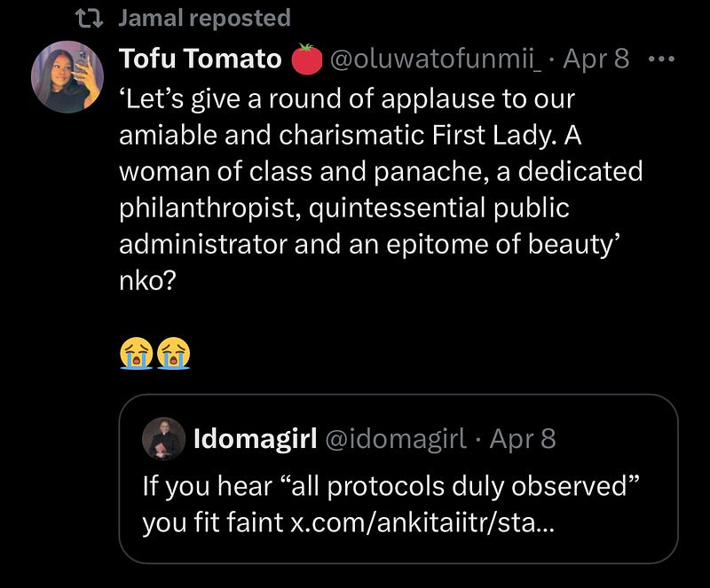Click the first crying face emoji
710x588 pixels.
pyautogui.click(x=135, y=355)
